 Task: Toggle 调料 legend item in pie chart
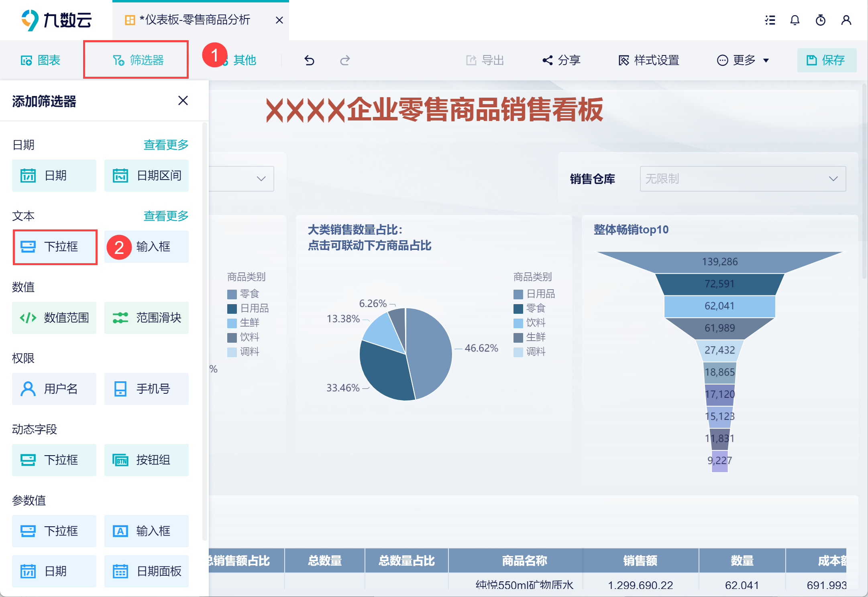point(530,352)
